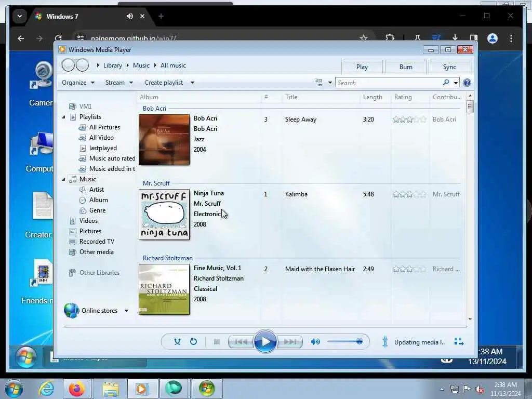Click All music in the breadcrumb
This screenshot has width=532, height=399.
click(173, 65)
